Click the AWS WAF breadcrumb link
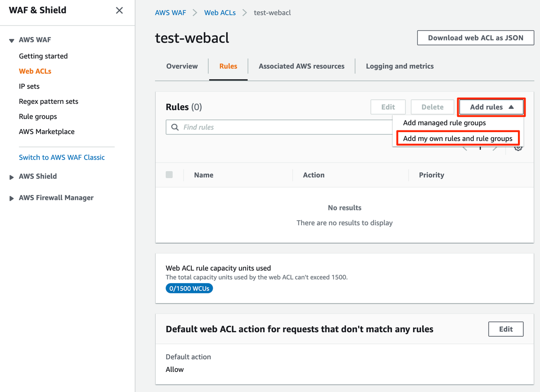The height and width of the screenshot is (392, 540). [171, 13]
